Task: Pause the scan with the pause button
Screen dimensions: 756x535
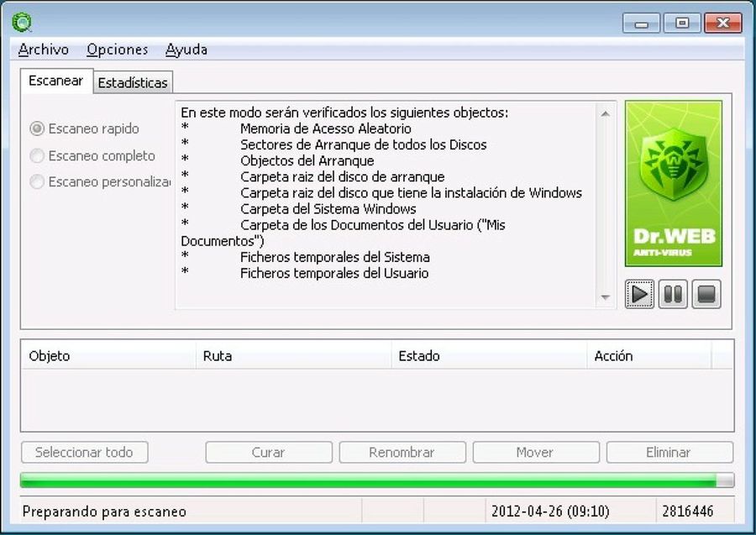Action: point(673,294)
